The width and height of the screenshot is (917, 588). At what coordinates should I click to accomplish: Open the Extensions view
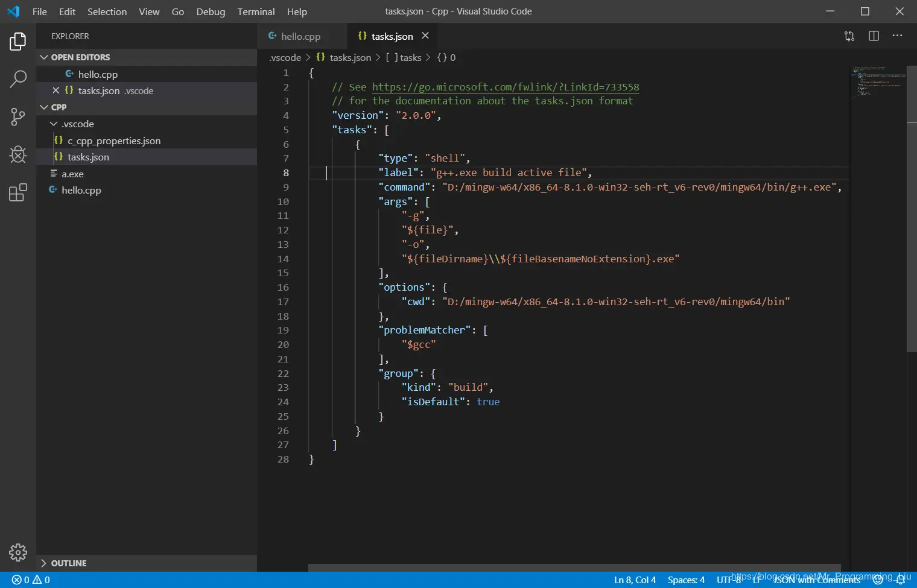coord(18,192)
